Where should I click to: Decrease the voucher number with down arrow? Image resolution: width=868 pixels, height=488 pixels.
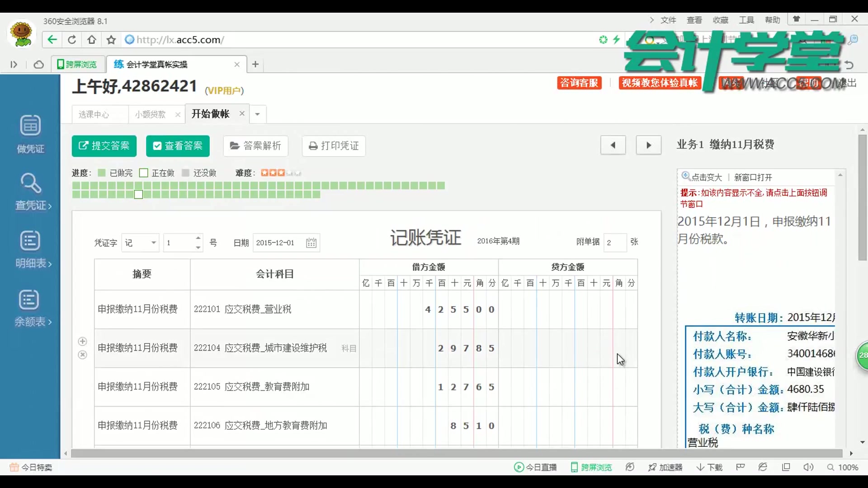[198, 248]
